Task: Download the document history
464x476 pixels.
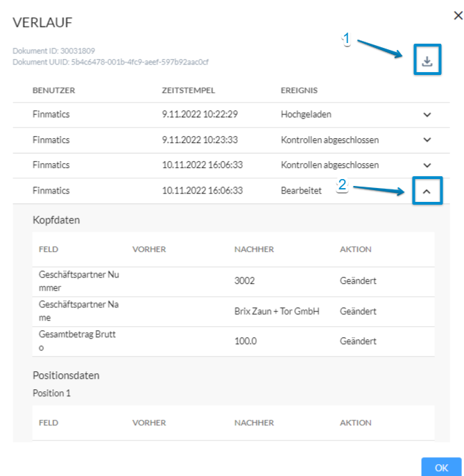Action: (427, 61)
